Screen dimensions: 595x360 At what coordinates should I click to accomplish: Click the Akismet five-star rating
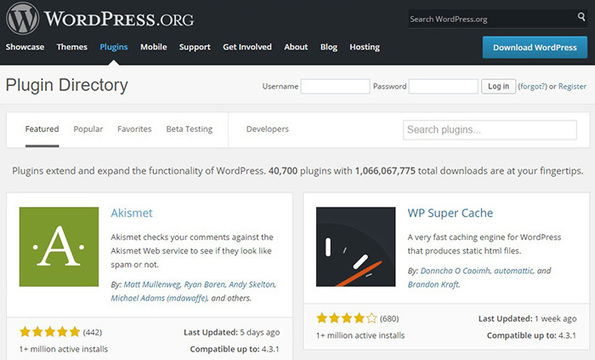point(50,332)
